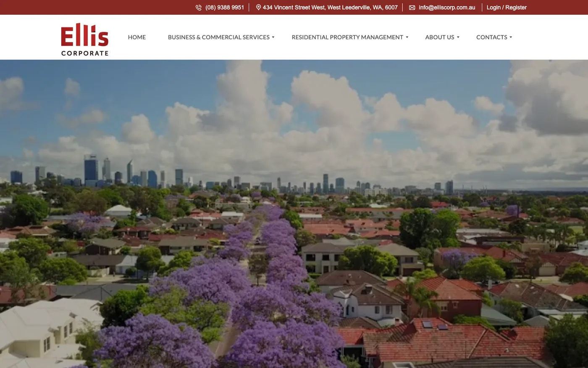
Task: Open Residential Property Management menu
Action: coord(347,37)
